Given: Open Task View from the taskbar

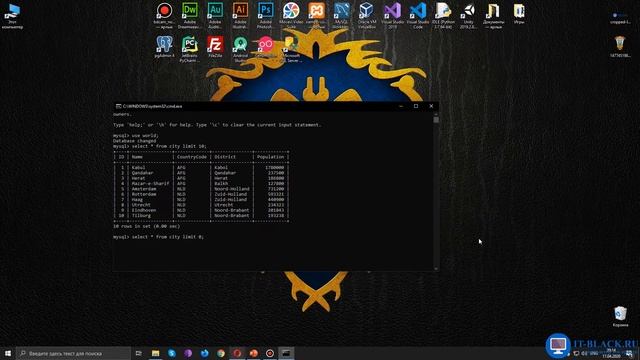Looking at the screenshot, I should (x=139, y=353).
